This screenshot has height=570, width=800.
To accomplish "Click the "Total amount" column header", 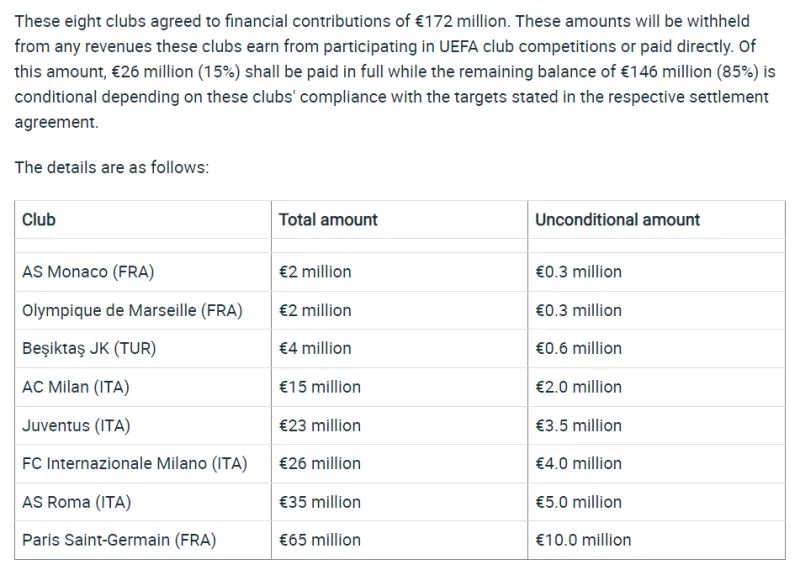I will [x=328, y=220].
